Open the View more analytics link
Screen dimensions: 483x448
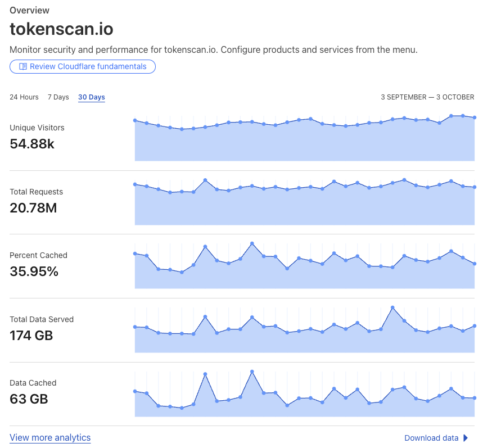[50, 437]
